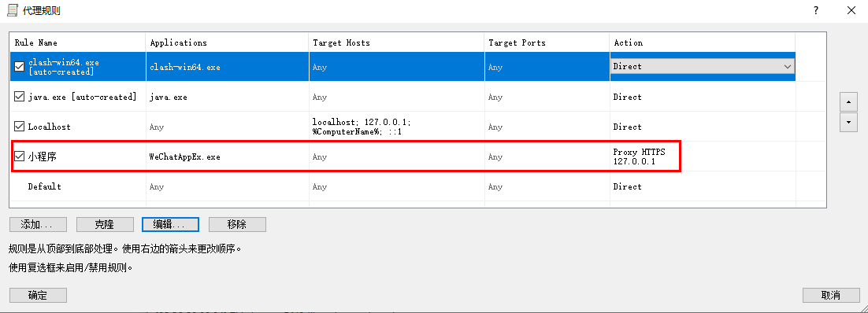Toggle the java.exe auto-created rule checkbox

(x=20, y=97)
